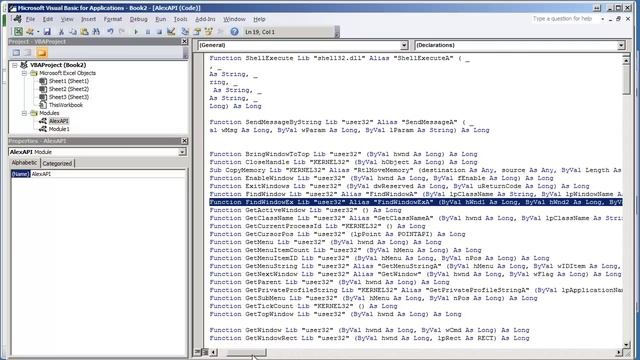The width and height of the screenshot is (640, 360).
Task: Click View Object icon in Project panel
Action: click(x=28, y=53)
